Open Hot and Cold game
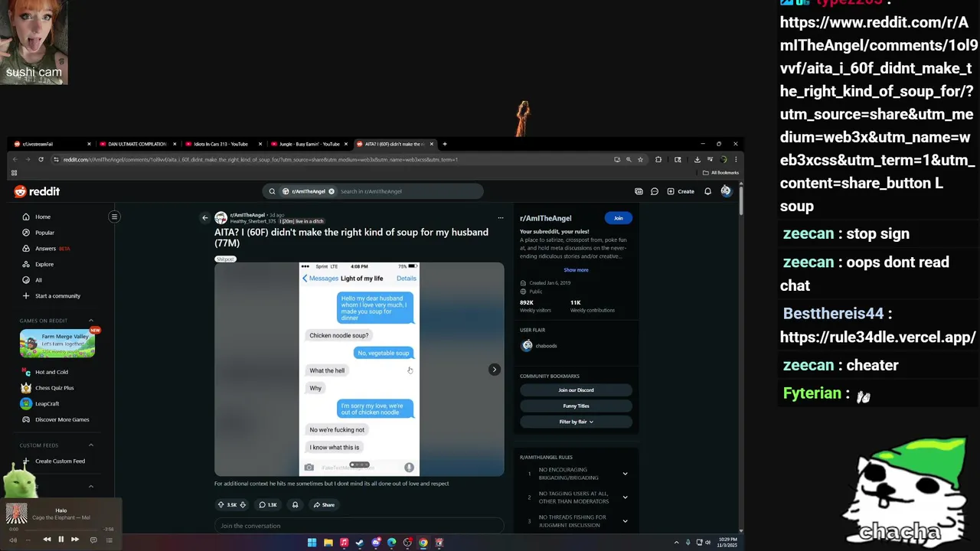 pos(51,372)
